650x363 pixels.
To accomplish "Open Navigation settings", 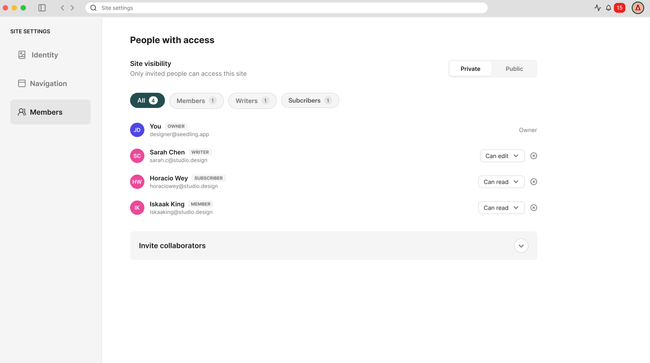I will point(51,83).
